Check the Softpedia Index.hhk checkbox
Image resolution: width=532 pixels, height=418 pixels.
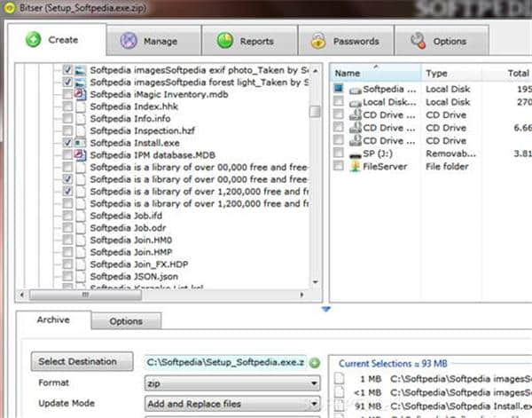[69, 106]
